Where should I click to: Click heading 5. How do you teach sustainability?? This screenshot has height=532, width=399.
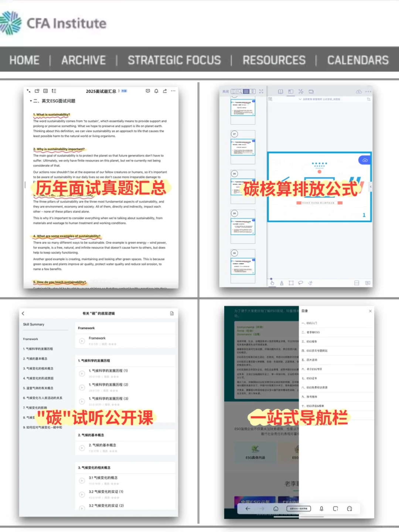[x=59, y=282]
